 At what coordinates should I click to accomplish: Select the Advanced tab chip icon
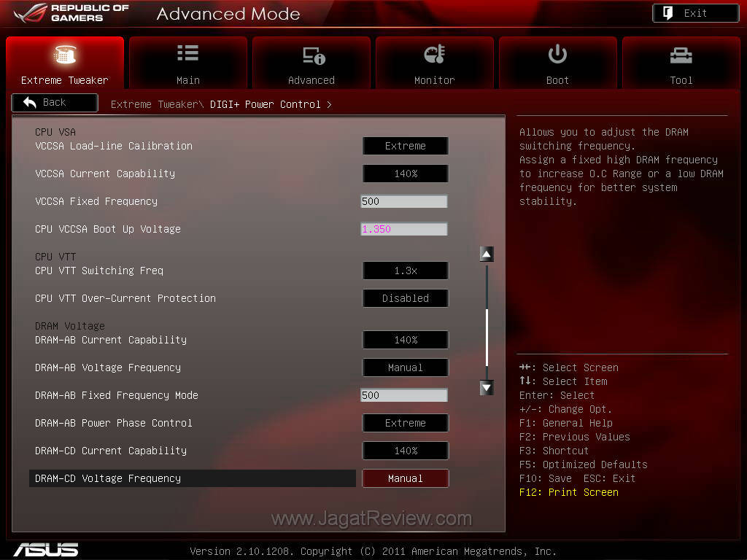312,55
